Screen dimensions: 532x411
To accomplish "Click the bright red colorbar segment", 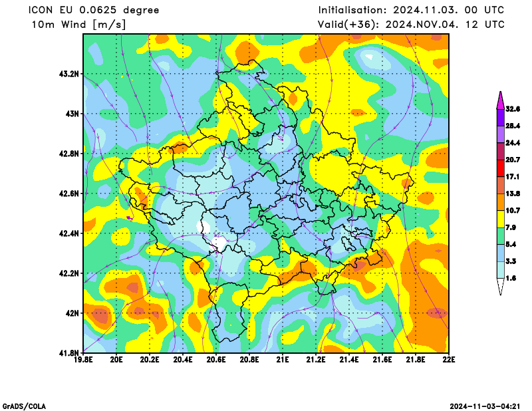I will pos(501,168).
